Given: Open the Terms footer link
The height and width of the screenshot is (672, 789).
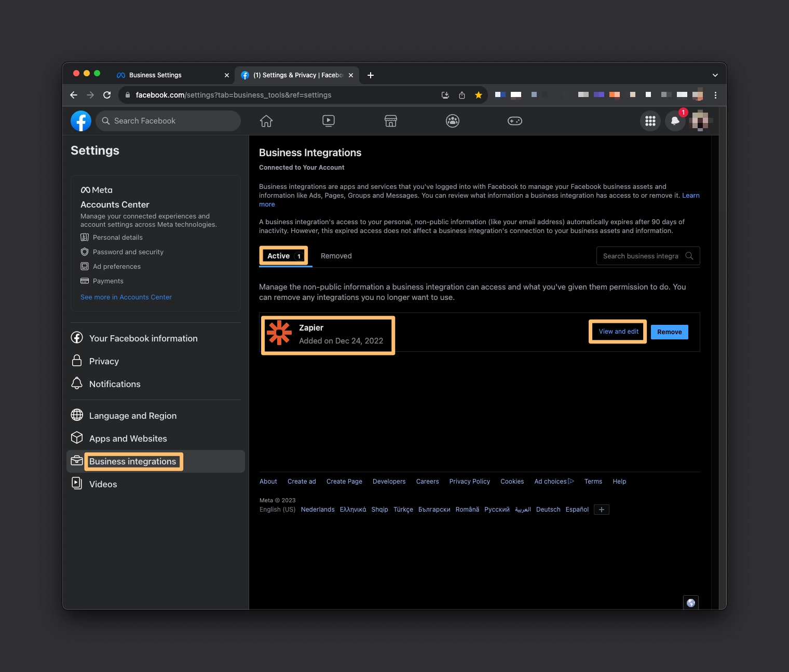Looking at the screenshot, I should coord(593,482).
